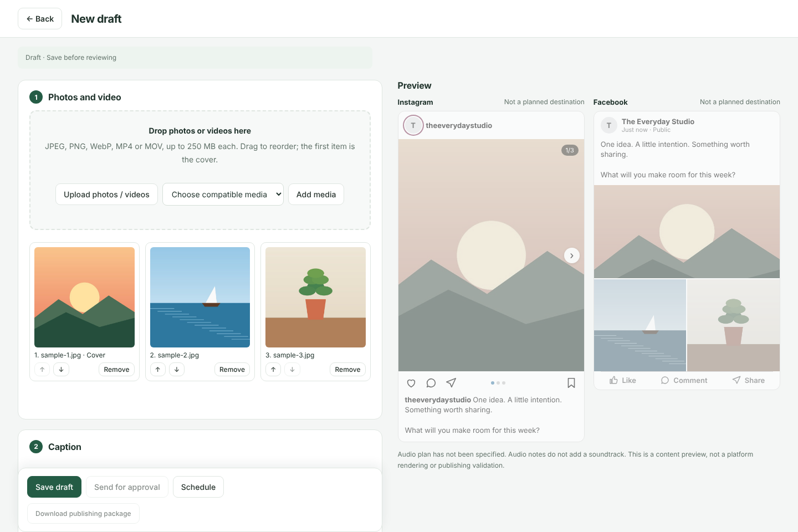
Task: Click the 1/3 slide counter badge
Action: [570, 150]
